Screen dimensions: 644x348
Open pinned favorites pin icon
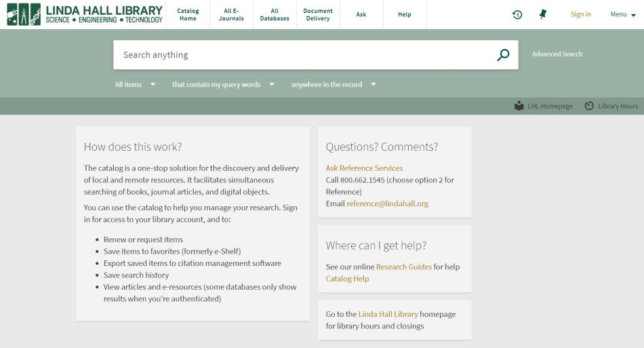pos(543,14)
